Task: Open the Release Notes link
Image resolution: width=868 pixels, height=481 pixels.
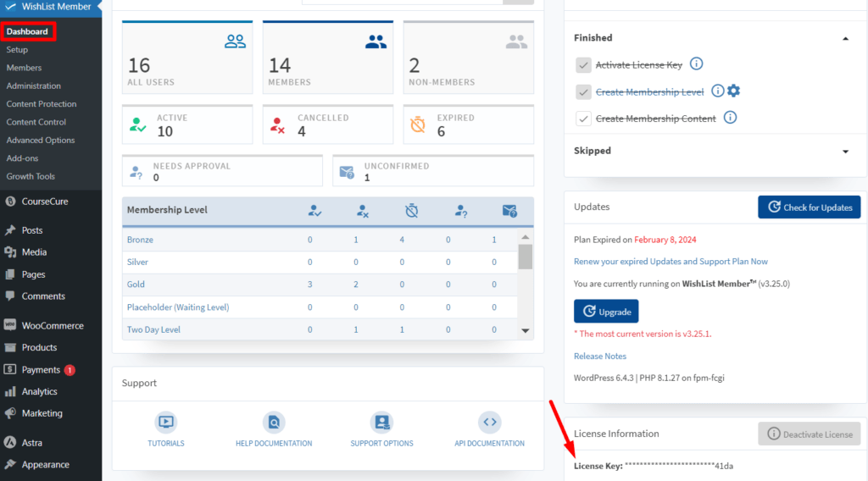Action: pyautogui.click(x=600, y=356)
